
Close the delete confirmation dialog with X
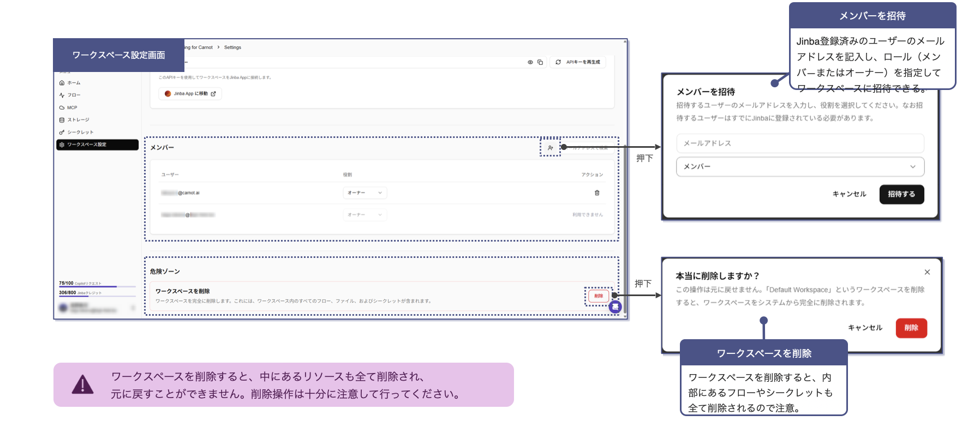927,272
